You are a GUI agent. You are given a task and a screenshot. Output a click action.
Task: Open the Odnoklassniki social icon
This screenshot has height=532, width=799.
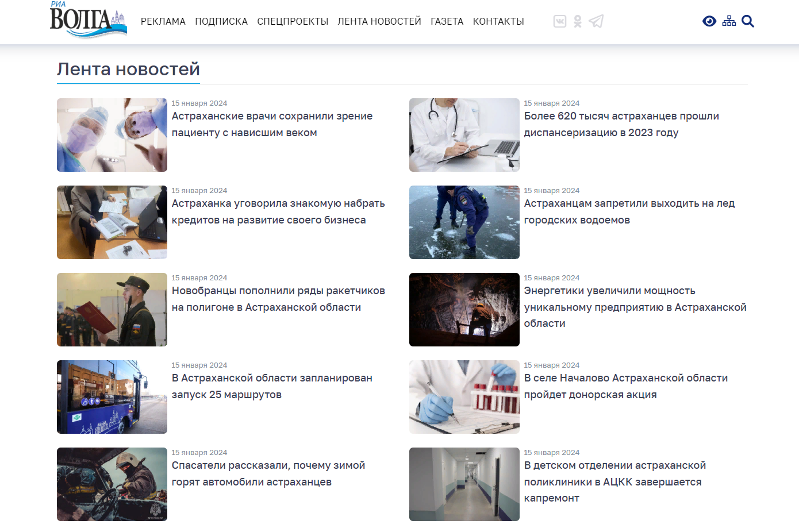[578, 21]
